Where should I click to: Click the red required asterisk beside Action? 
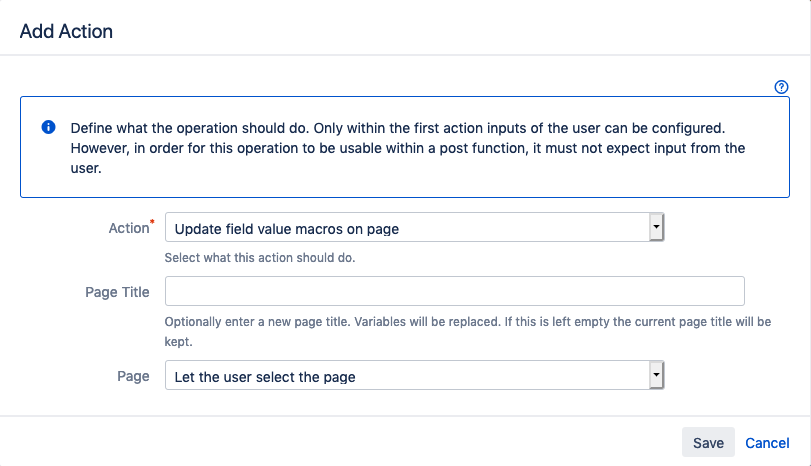(152, 222)
